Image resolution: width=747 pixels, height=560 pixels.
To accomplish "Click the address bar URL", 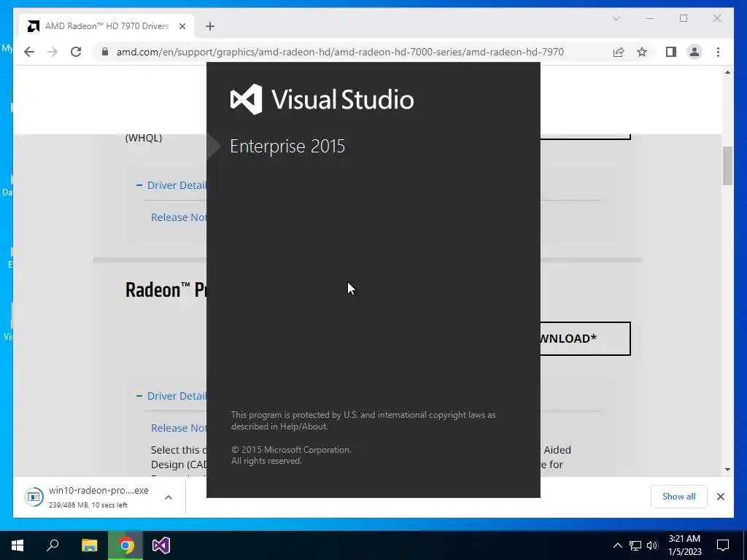I will pos(340,52).
